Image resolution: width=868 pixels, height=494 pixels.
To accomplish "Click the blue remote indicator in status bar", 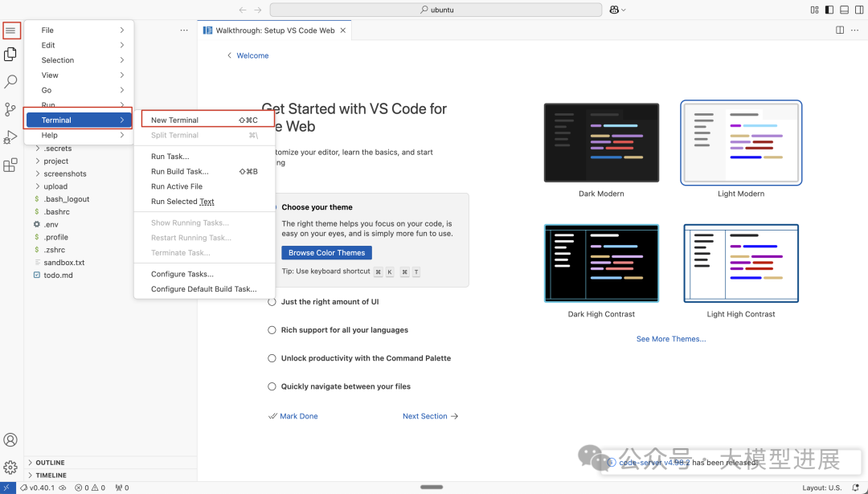I will (x=6, y=488).
